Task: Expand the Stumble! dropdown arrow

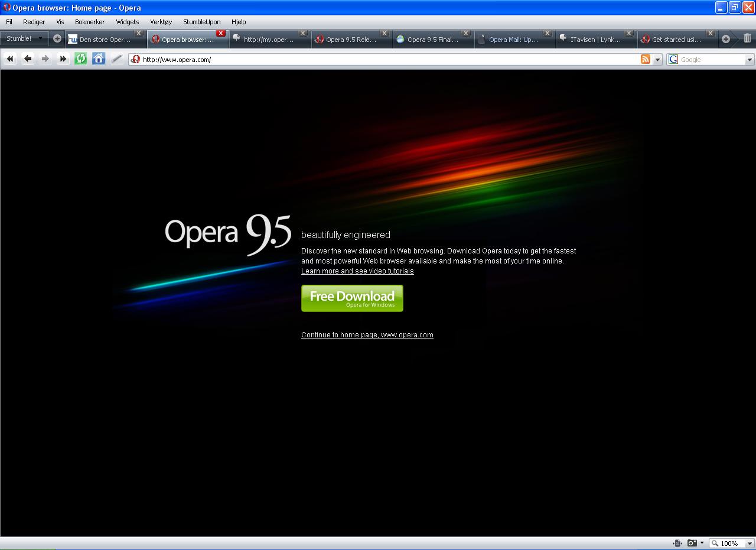Action: coord(40,38)
